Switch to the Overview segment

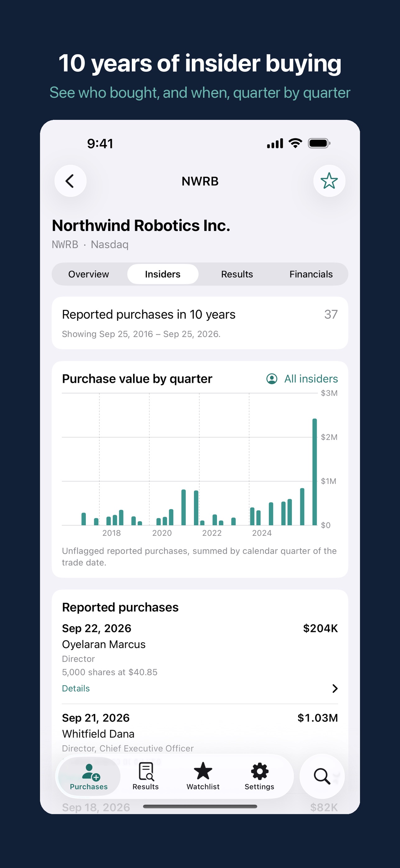tap(89, 274)
